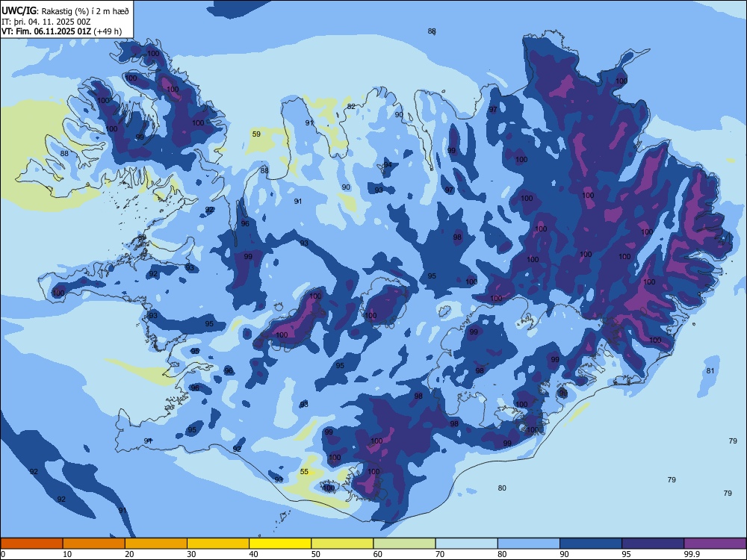Screen dimensions: 747x560
Task: Click the 80–90 medium blue legend swatch
Action: pyautogui.click(x=528, y=544)
